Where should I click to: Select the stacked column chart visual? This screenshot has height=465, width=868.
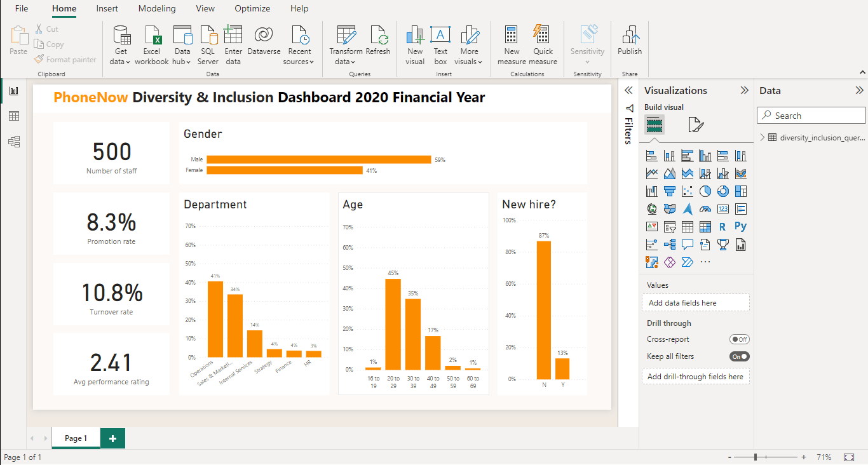click(x=669, y=156)
